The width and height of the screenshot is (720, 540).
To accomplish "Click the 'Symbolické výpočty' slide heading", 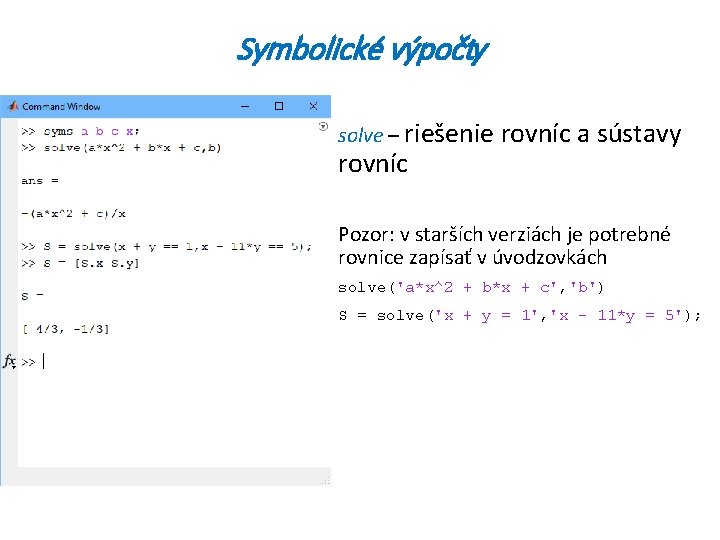I will tap(362, 50).
